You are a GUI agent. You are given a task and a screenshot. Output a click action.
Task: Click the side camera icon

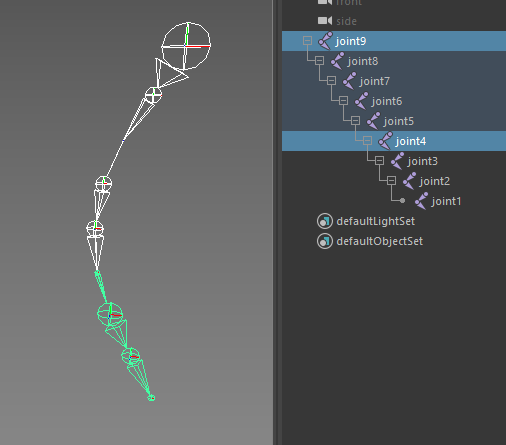click(x=325, y=21)
